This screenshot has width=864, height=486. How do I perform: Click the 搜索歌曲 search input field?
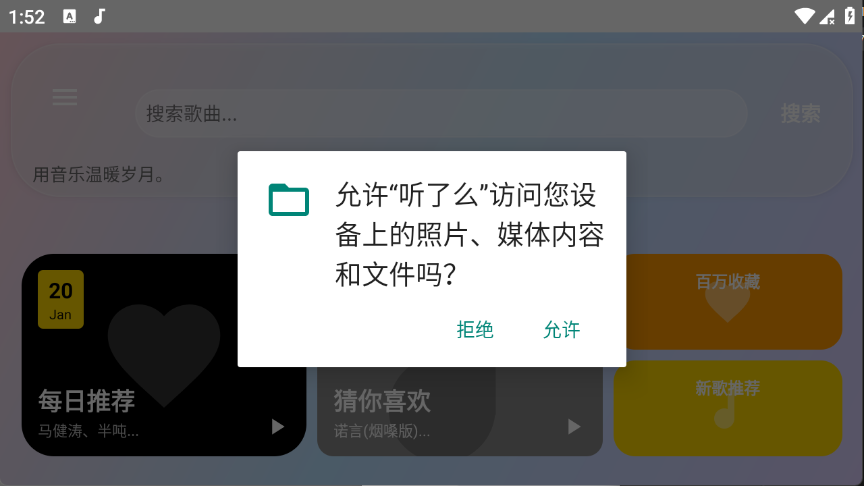click(x=441, y=114)
